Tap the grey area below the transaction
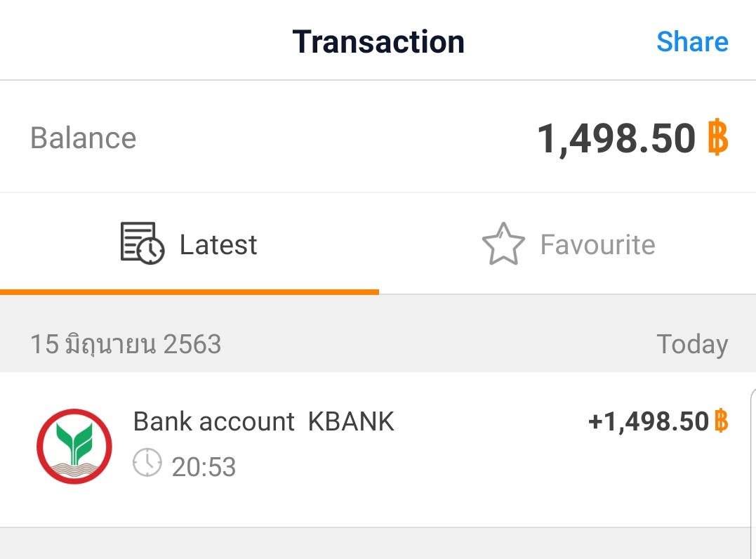The height and width of the screenshot is (559, 756). (378, 544)
